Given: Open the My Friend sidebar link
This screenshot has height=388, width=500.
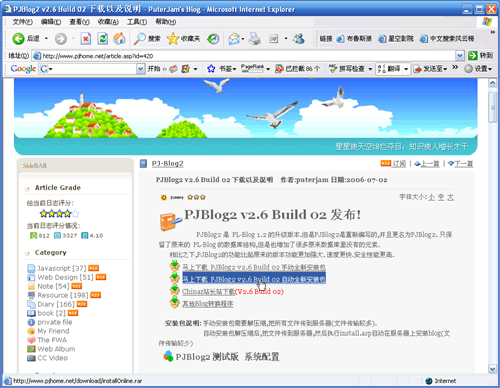Looking at the screenshot, I should pyautogui.click(x=53, y=331).
